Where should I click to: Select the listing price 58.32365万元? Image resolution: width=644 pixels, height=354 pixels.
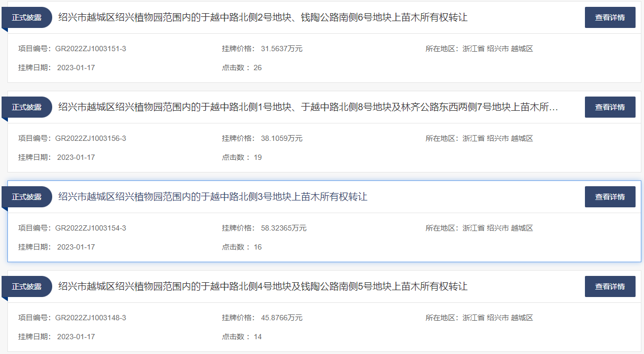pyautogui.click(x=283, y=228)
